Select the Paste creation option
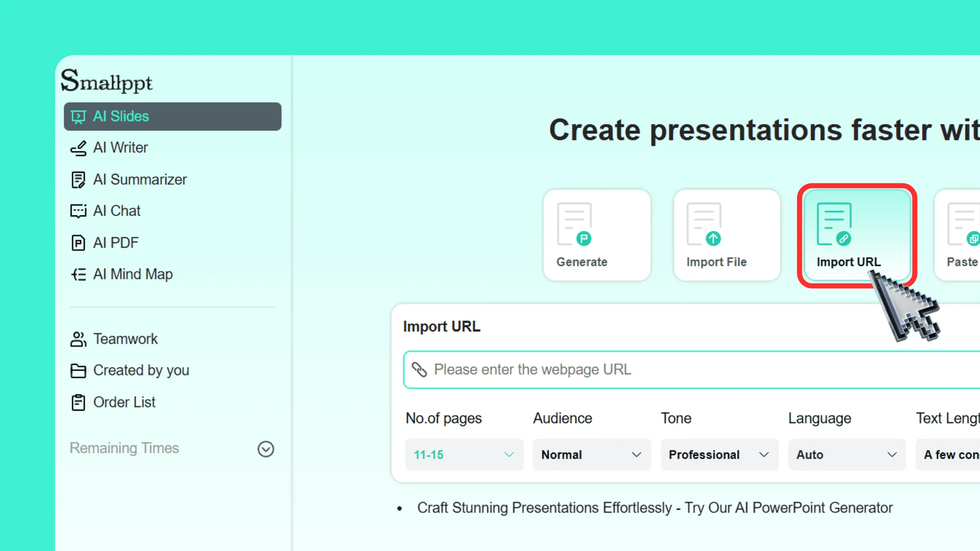Viewport: 980px width, 551px height. pos(964,235)
